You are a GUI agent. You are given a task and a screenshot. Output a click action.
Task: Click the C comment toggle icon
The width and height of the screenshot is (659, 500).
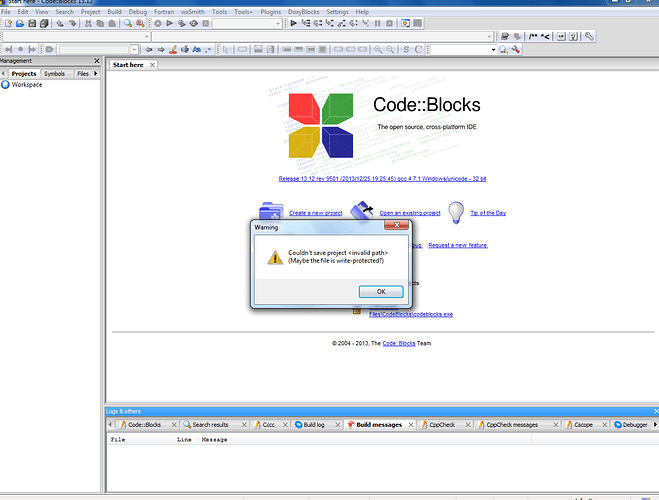[x=418, y=50]
